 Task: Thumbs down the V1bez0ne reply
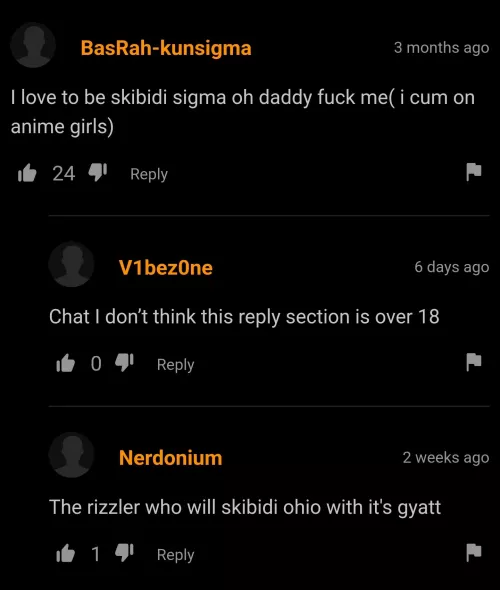coord(124,363)
